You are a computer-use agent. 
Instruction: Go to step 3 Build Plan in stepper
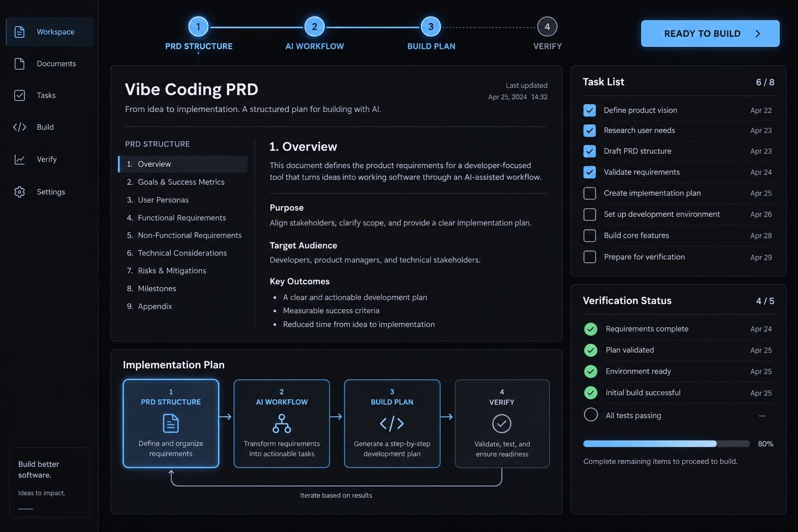click(x=431, y=26)
